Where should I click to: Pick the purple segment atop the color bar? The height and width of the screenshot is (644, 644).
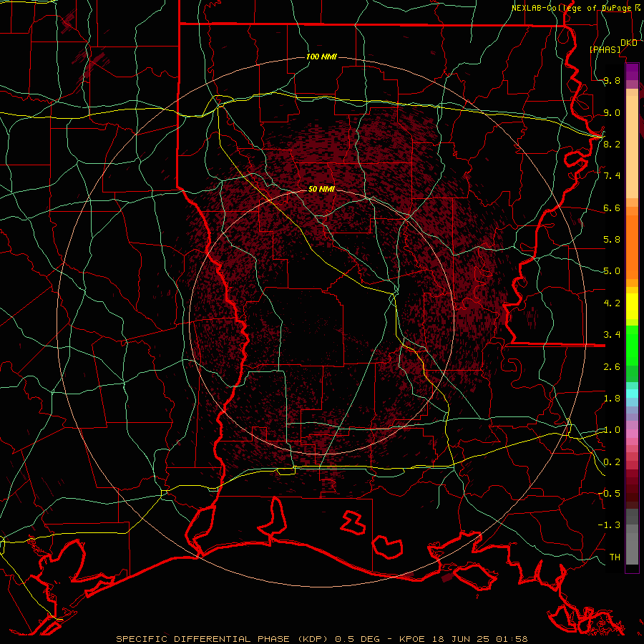632,72
